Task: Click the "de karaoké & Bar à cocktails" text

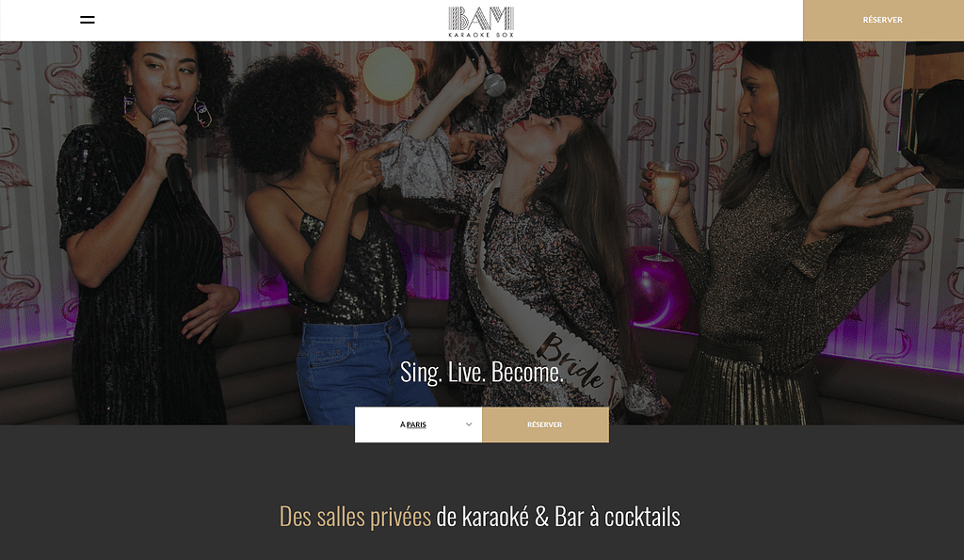Action: [558, 517]
